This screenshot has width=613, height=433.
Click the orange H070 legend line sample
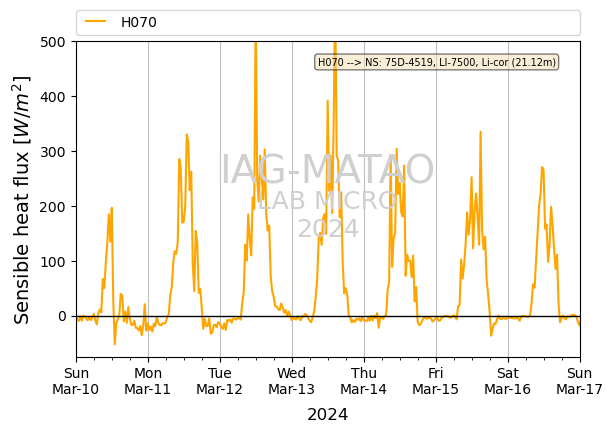96,21
